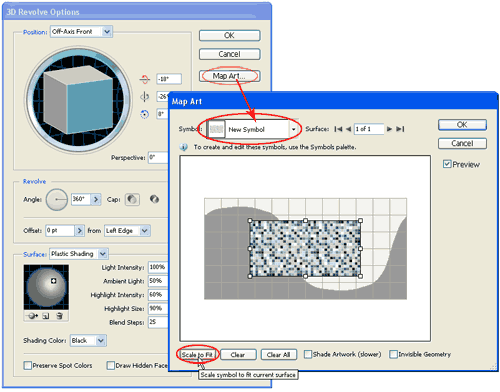Screen dimensions: 500x392
Task: Toggle Invisible Geometry checkbox
Action: coord(394,354)
